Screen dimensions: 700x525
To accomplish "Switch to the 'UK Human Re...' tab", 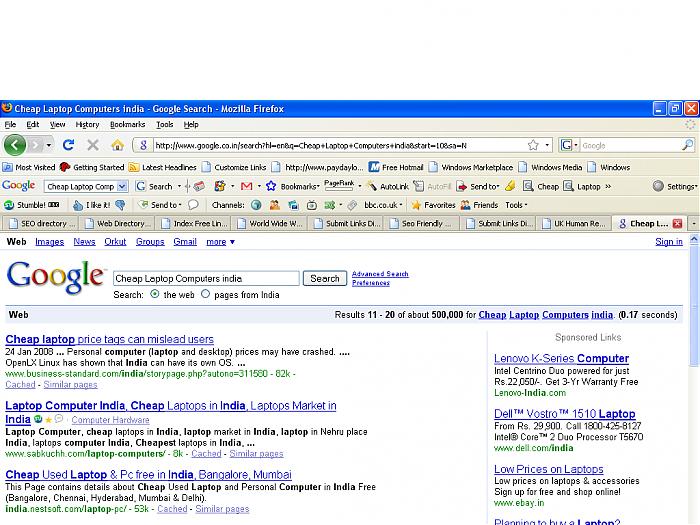I will tap(574, 223).
